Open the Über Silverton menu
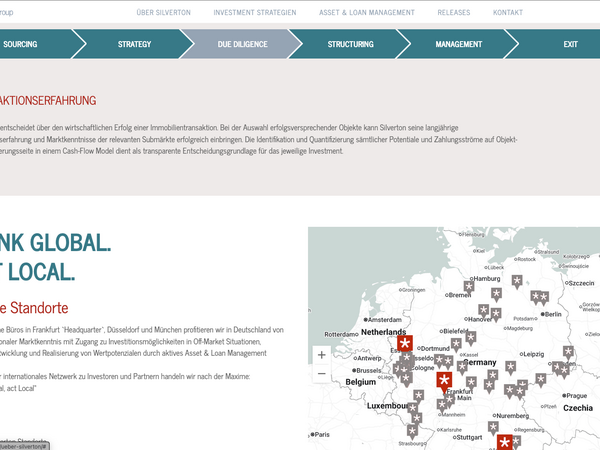This screenshot has height=450, width=600. tap(163, 12)
